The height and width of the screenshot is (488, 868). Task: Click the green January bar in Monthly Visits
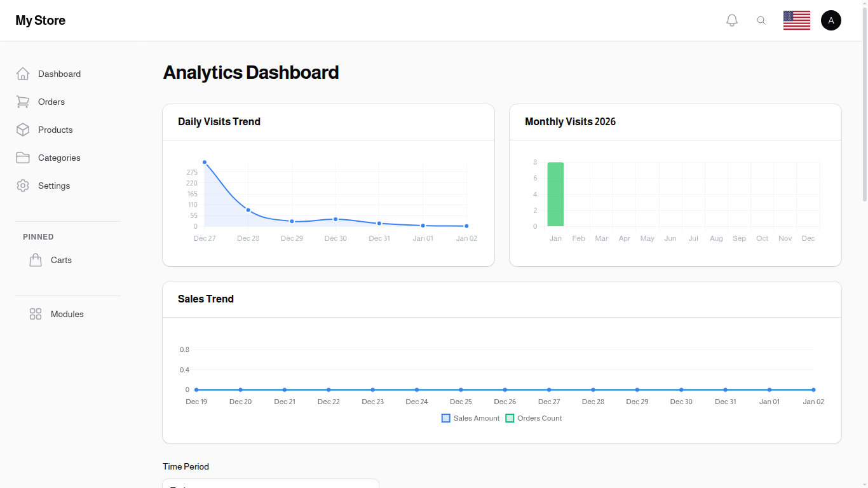(x=555, y=194)
